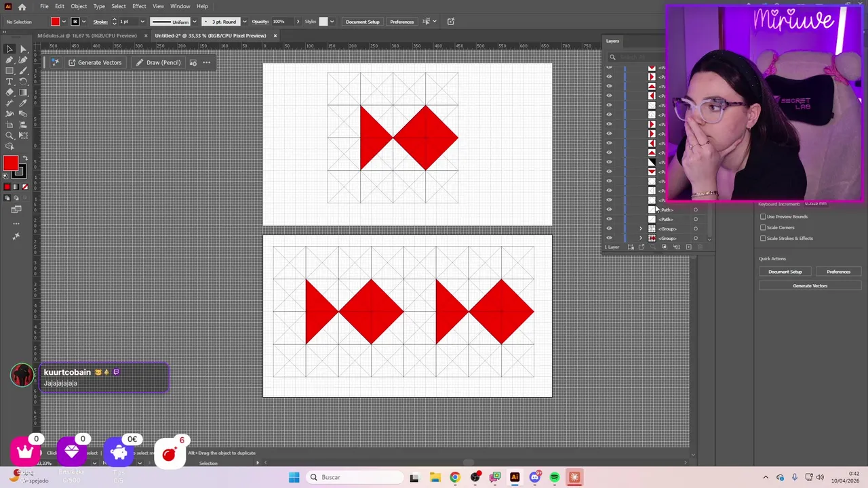Select the Rectangle tool
The image size is (868, 488).
tap(9, 70)
